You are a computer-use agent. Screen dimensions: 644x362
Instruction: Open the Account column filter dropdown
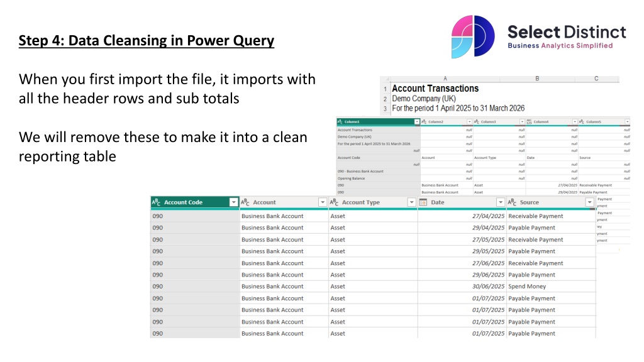point(322,202)
